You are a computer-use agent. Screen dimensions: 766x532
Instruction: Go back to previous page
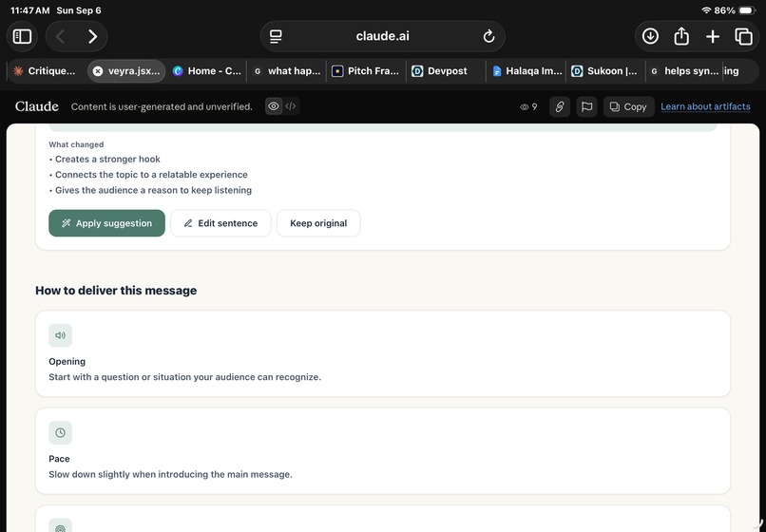point(61,37)
